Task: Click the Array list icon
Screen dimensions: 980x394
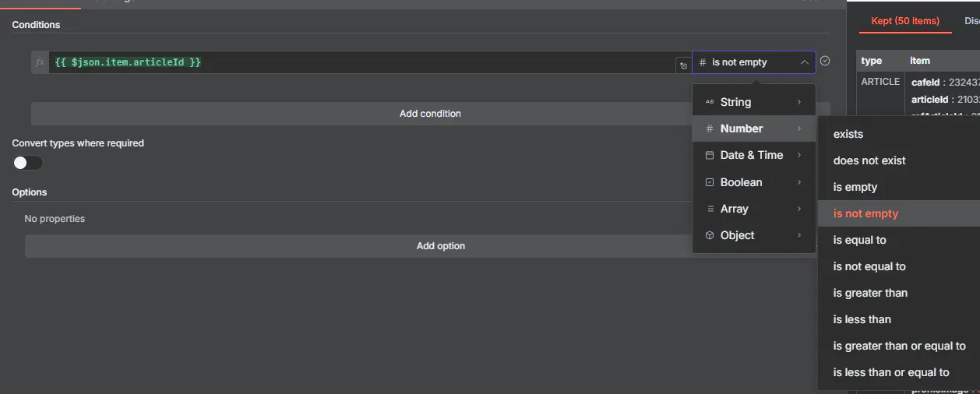Action: [x=709, y=209]
